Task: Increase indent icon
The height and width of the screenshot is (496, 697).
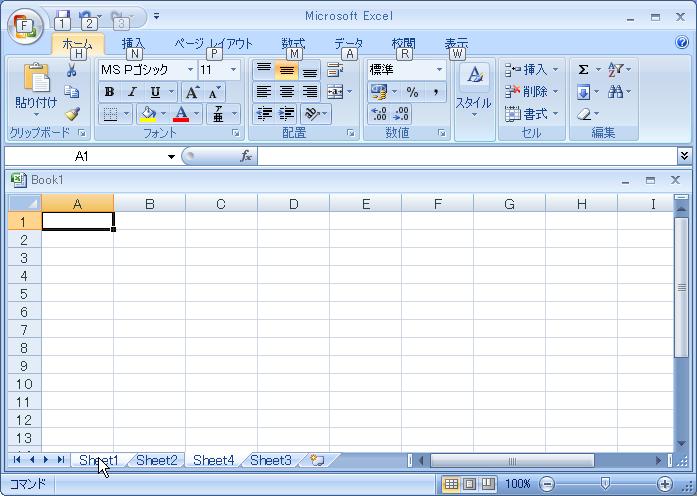Action: [287, 114]
